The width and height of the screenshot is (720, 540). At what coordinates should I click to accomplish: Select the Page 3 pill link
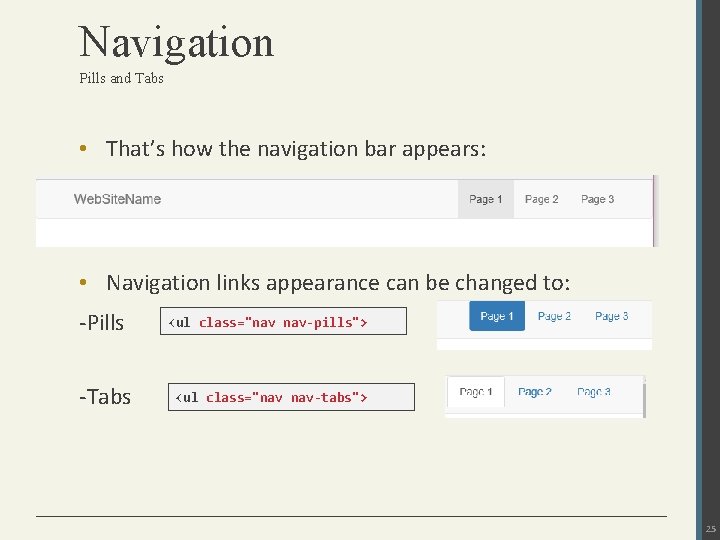pos(611,317)
